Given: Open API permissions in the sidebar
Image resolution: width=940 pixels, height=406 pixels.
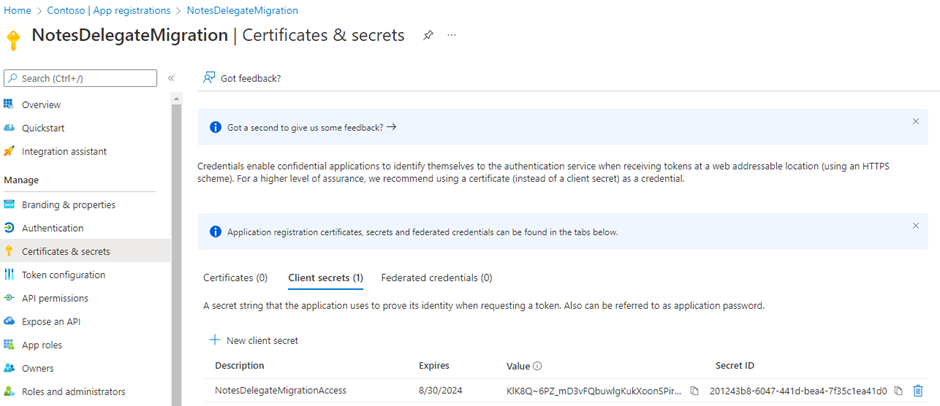Looking at the screenshot, I should pyautogui.click(x=55, y=298).
